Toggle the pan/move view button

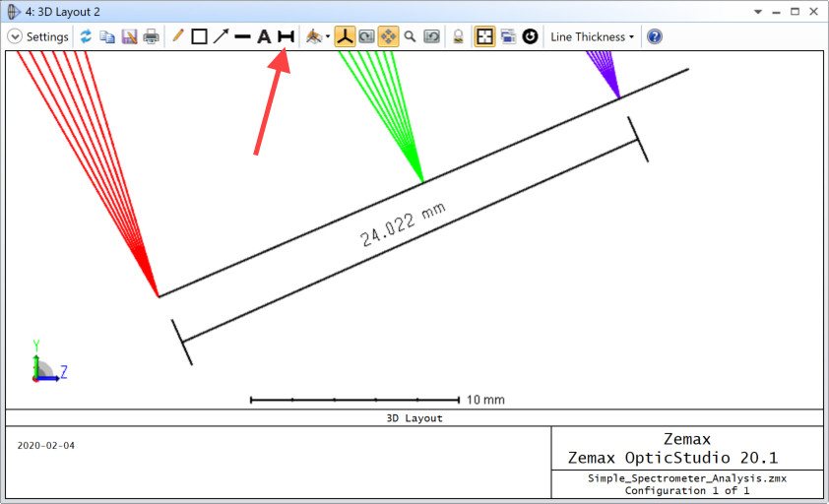click(388, 36)
